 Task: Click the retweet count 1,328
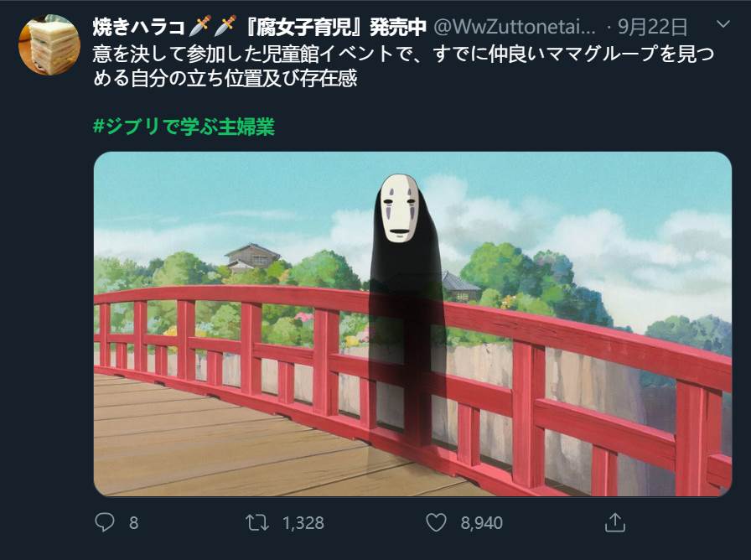(303, 522)
